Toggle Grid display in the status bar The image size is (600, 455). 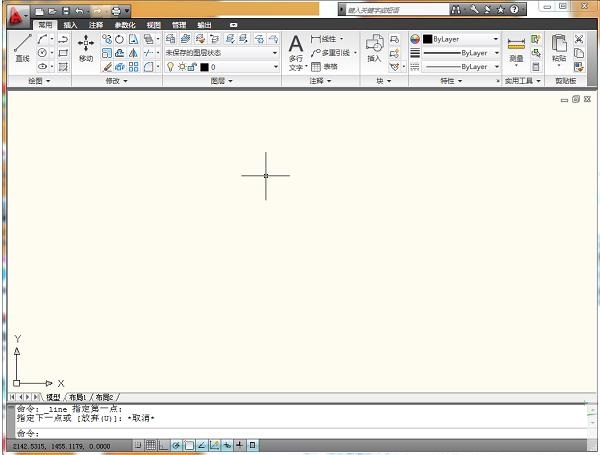click(150, 444)
